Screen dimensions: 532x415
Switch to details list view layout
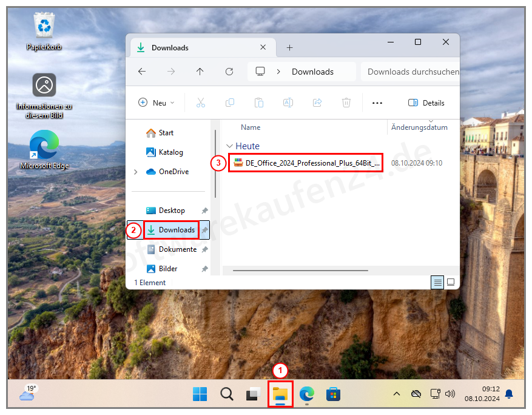tap(437, 282)
